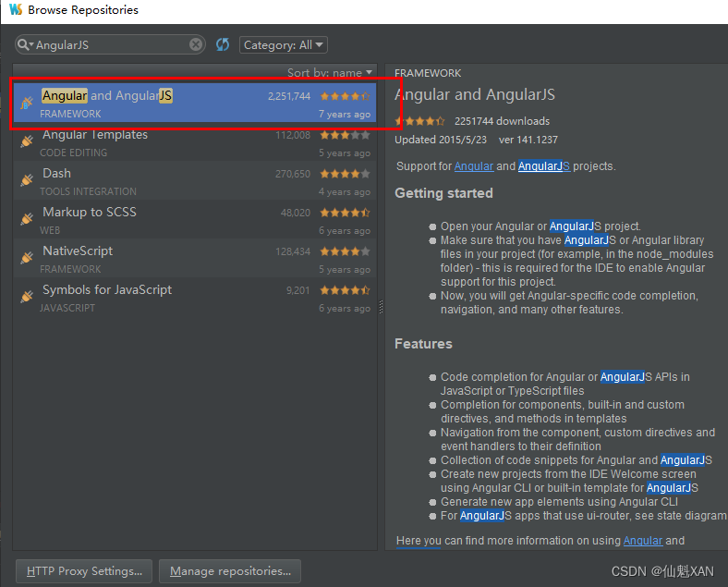Click plugin icon beside Markup to SCSS
This screenshot has width=728, height=587.
27,219
